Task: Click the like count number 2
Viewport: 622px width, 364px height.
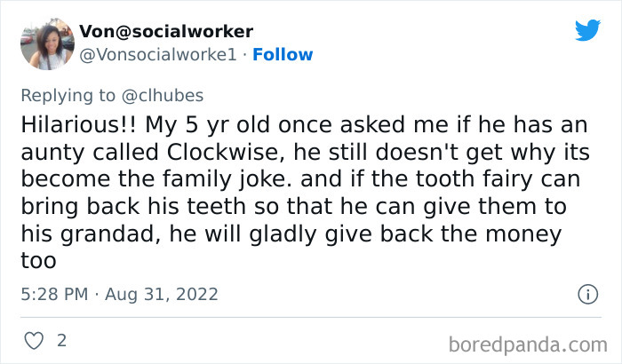Action: (x=61, y=340)
